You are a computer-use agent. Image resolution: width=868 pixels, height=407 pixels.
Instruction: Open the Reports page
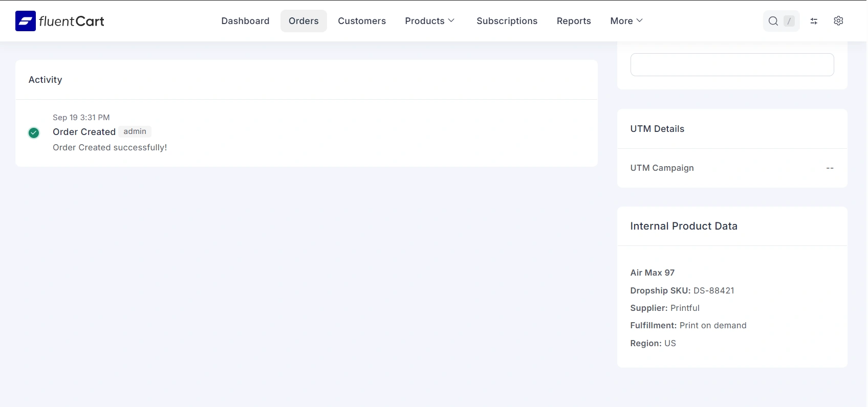(574, 21)
